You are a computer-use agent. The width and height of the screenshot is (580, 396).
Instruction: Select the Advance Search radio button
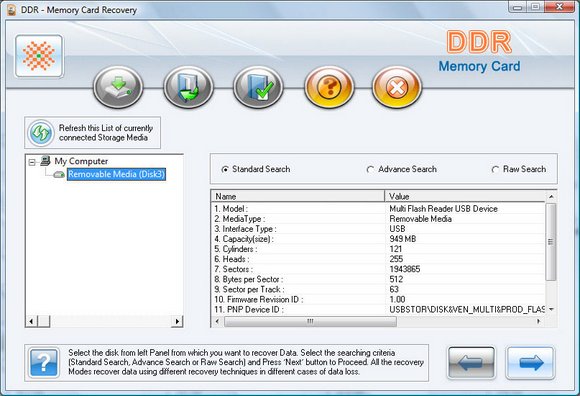(x=370, y=170)
